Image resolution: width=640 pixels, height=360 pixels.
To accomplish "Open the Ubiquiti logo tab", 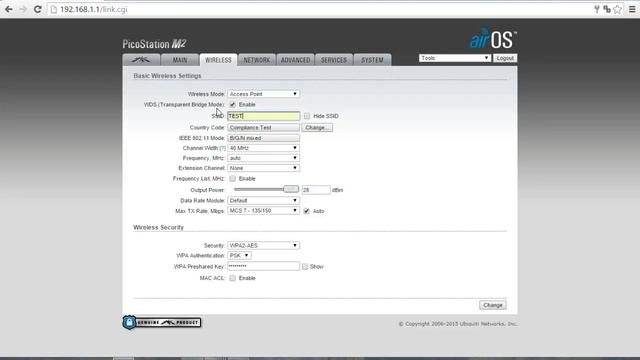I will [141, 60].
